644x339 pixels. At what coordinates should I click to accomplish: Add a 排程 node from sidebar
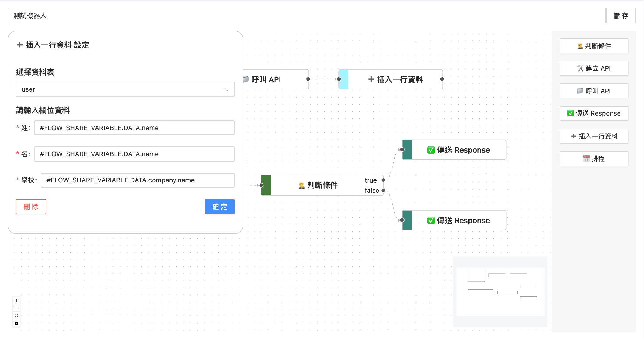pyautogui.click(x=594, y=159)
